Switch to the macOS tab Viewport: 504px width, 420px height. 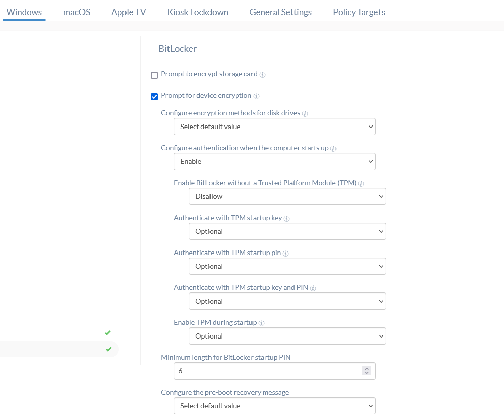[77, 12]
